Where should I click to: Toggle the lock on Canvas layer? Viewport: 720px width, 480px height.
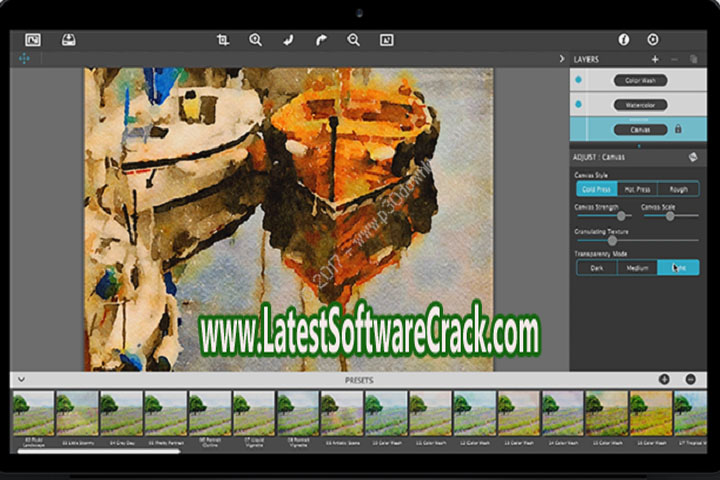coord(678,129)
